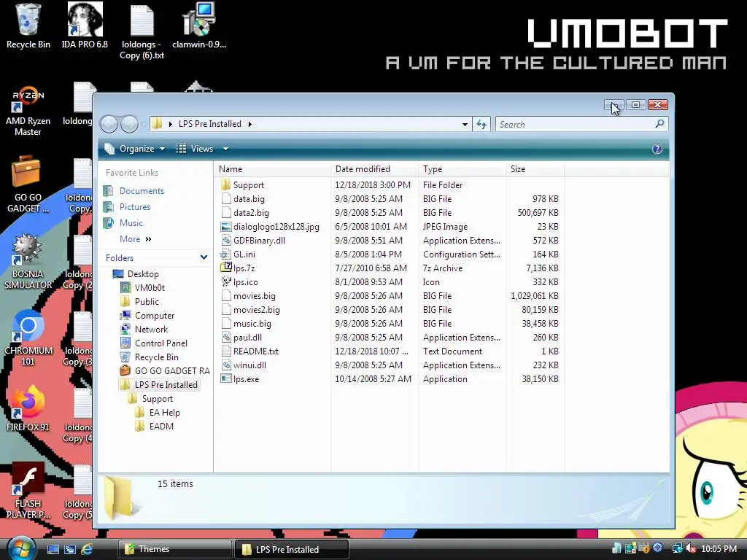
Task: Sort by Date modified column header
Action: tap(374, 169)
